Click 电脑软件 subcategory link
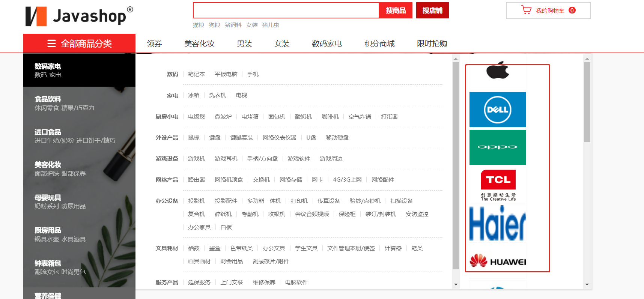 point(296,282)
